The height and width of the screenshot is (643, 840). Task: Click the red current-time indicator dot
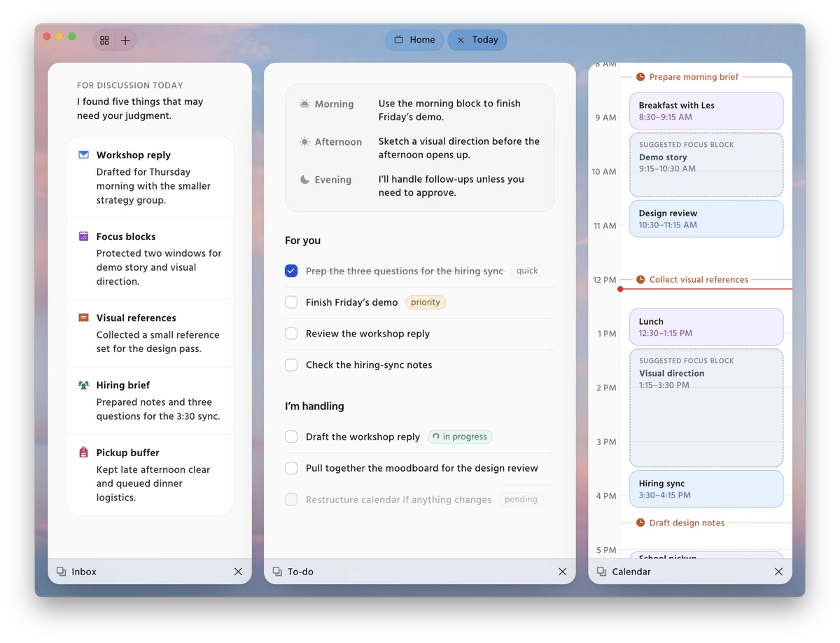click(620, 289)
